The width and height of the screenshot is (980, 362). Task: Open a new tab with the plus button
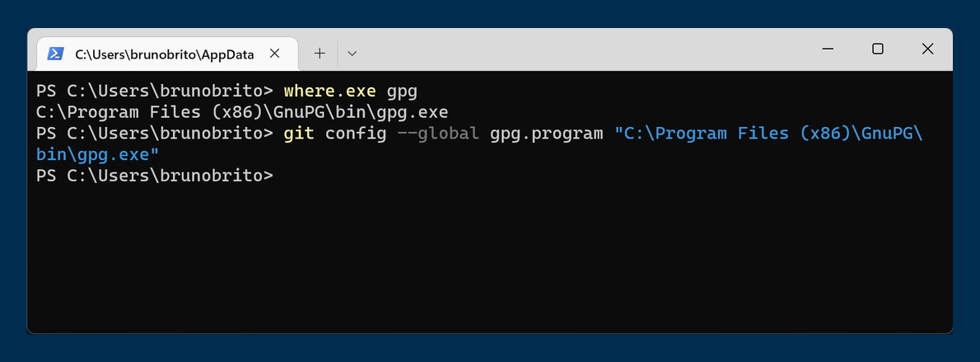[320, 54]
